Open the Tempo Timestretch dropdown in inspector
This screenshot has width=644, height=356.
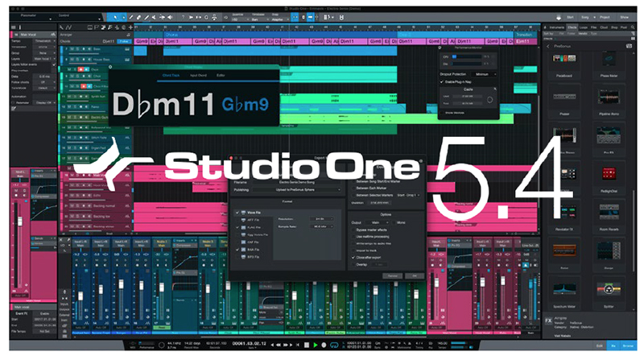(45, 41)
